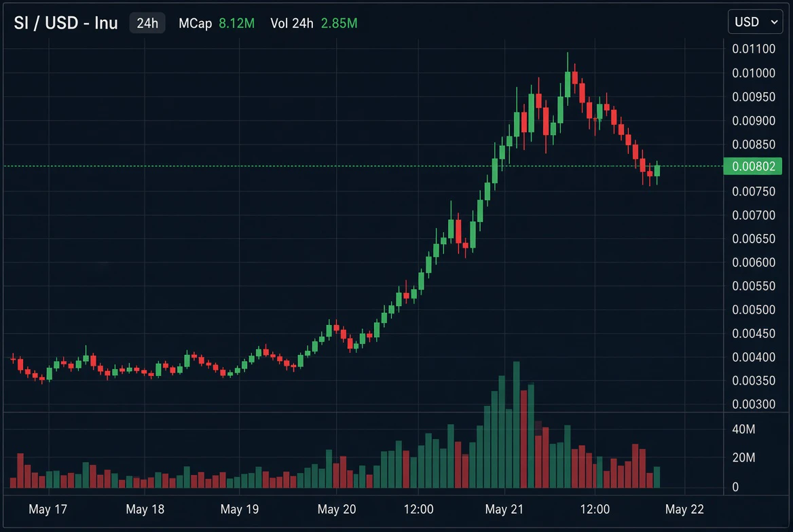Click the 0.00400 price axis label
Image resolution: width=793 pixels, height=532 pixels.
[754, 357]
